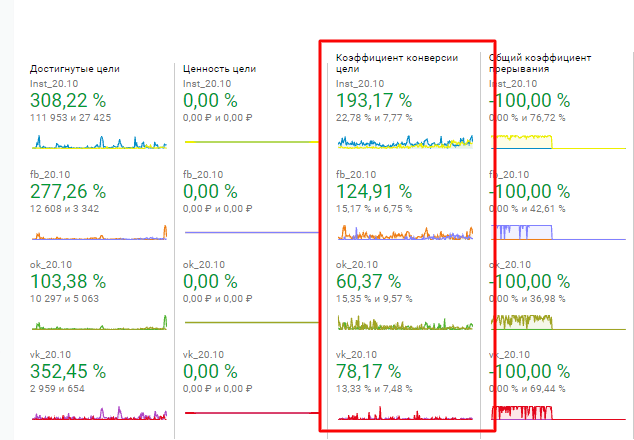This screenshot has height=440, width=634.
Task: Click the 352,45 % vk goals value
Action: pos(68,372)
